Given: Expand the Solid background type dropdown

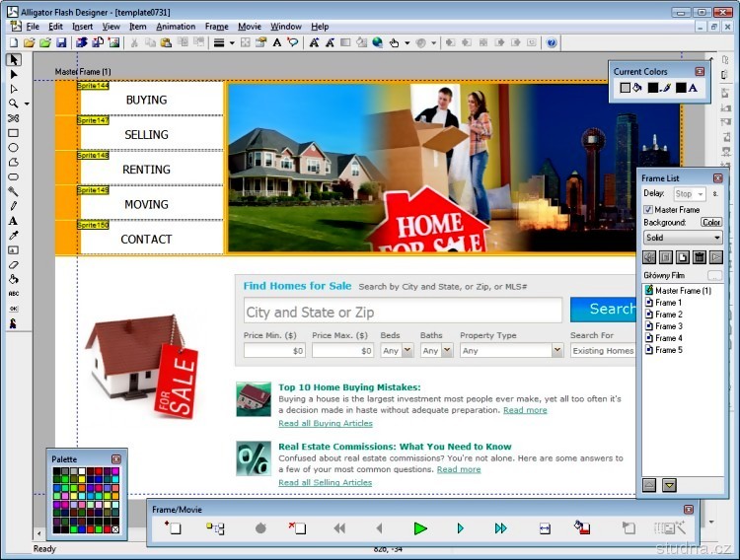Looking at the screenshot, I should (x=716, y=238).
